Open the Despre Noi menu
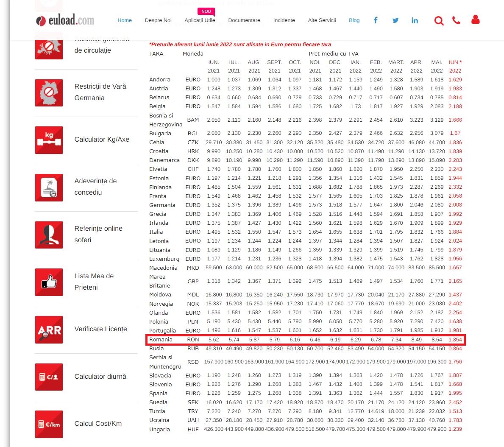Image resolution: width=504 pixels, height=447 pixels. [158, 20]
